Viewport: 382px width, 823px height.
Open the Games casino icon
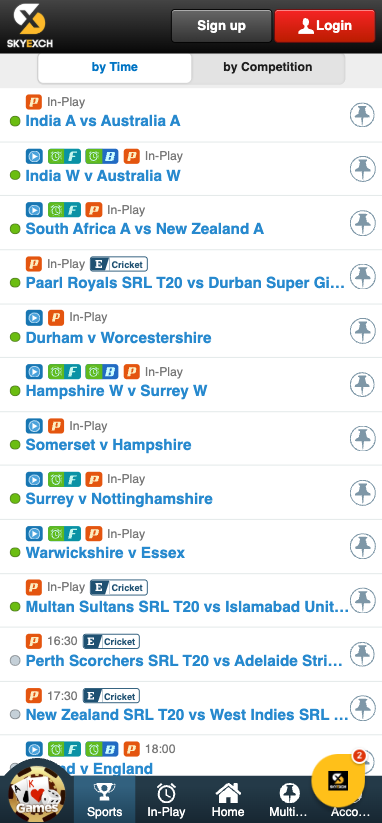37,790
